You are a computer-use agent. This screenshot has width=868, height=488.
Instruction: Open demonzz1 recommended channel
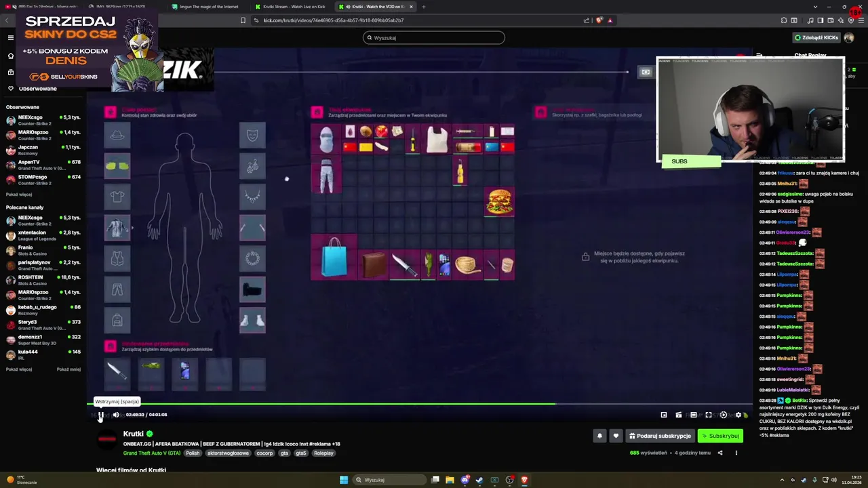[x=43, y=340]
